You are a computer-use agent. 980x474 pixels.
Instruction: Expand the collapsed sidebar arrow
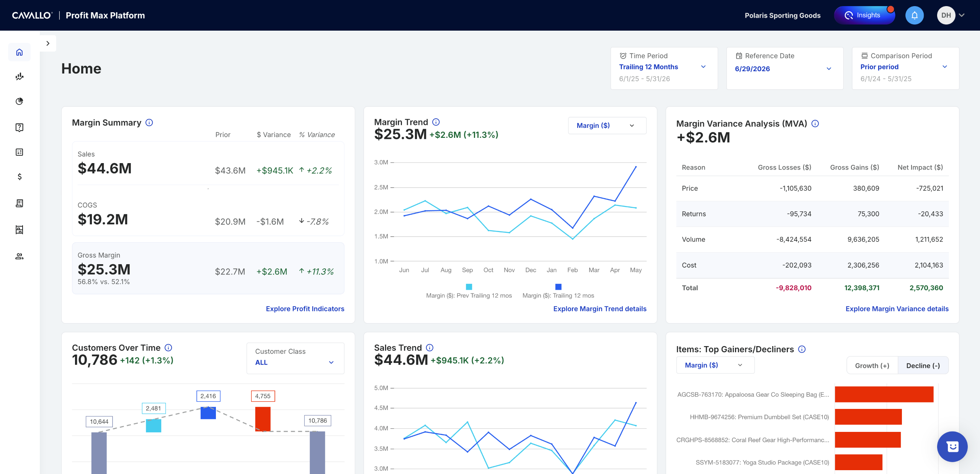[x=48, y=43]
